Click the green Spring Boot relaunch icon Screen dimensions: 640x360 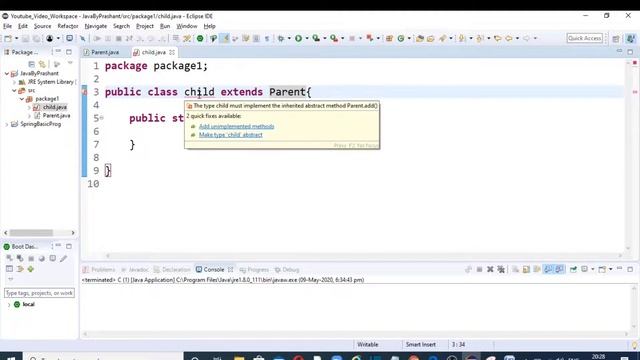pos(200,38)
